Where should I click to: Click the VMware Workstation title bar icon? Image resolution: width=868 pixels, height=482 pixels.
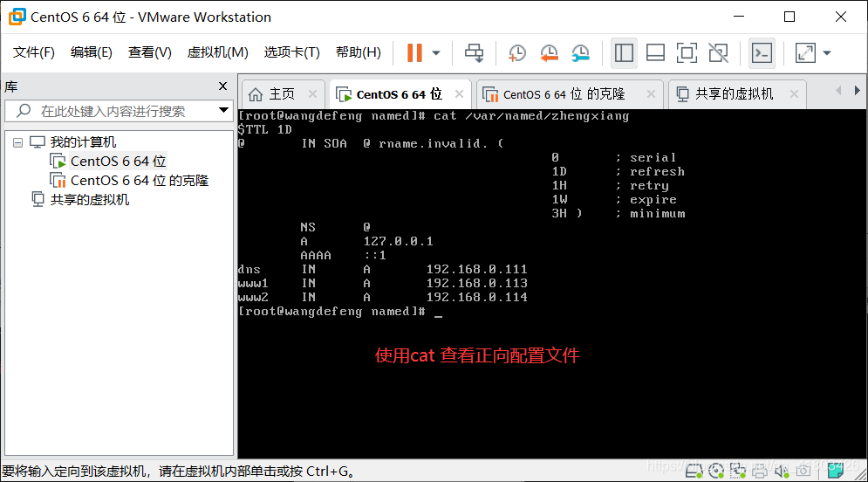pos(17,17)
